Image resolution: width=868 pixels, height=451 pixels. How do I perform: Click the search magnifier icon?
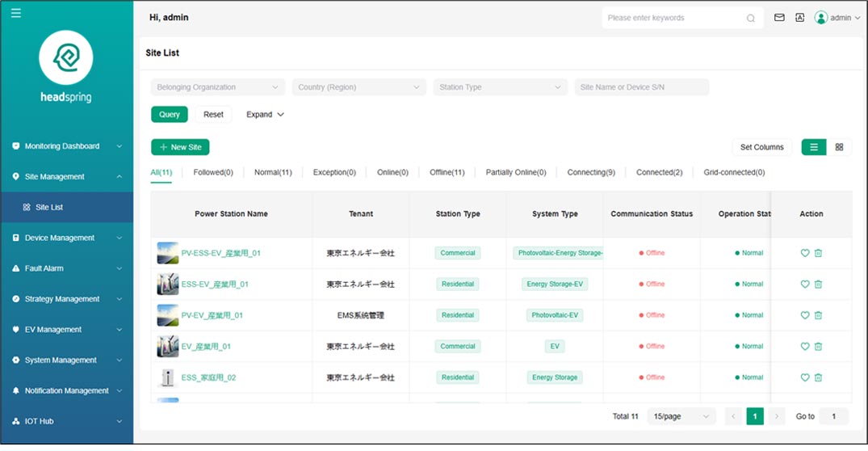(x=751, y=19)
